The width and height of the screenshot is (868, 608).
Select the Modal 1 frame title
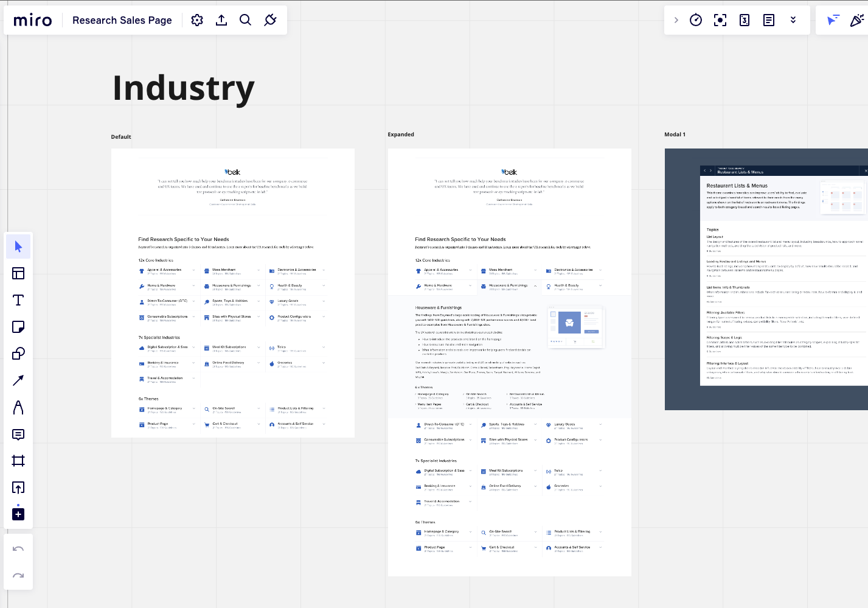coord(675,135)
